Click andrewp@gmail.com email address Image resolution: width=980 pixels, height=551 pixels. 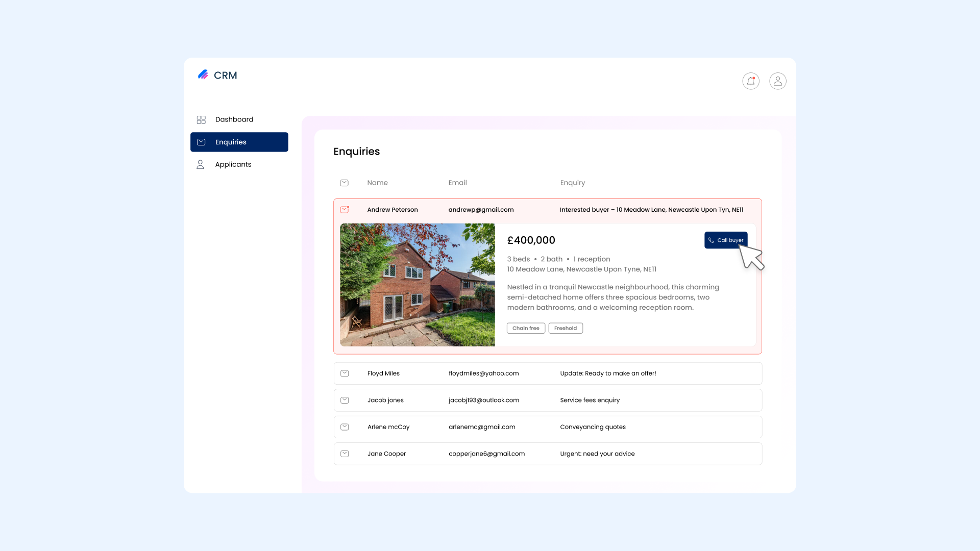click(481, 210)
